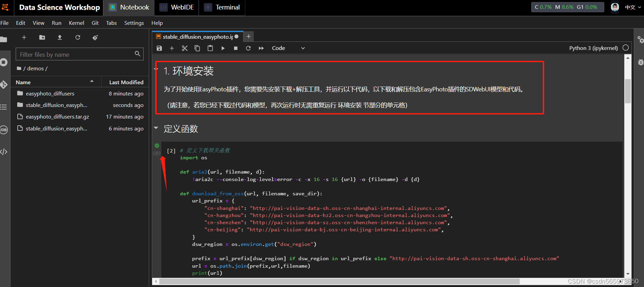Restart the kernel using the refresh icon
Screen dimensions: 644x287
(x=248, y=48)
